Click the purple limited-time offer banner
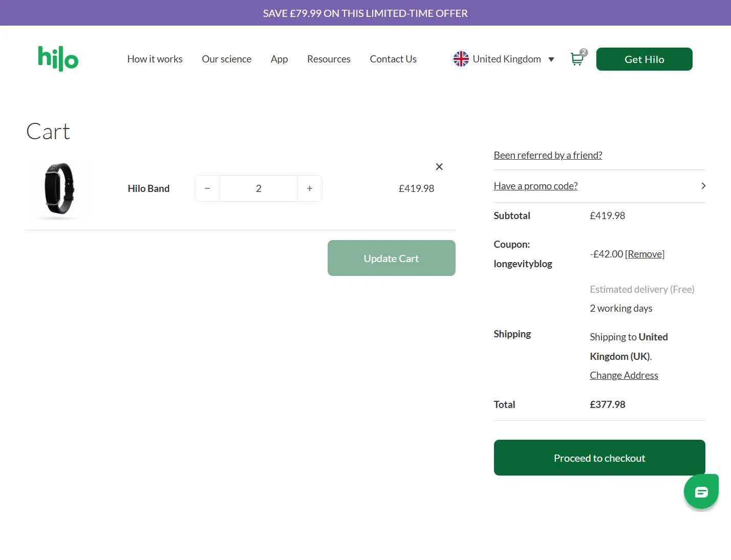Viewport: 731px width, 560px height. pos(365,13)
